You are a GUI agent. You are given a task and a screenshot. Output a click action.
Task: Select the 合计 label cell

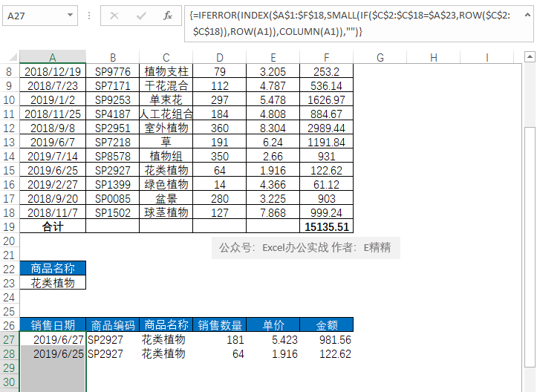52,226
